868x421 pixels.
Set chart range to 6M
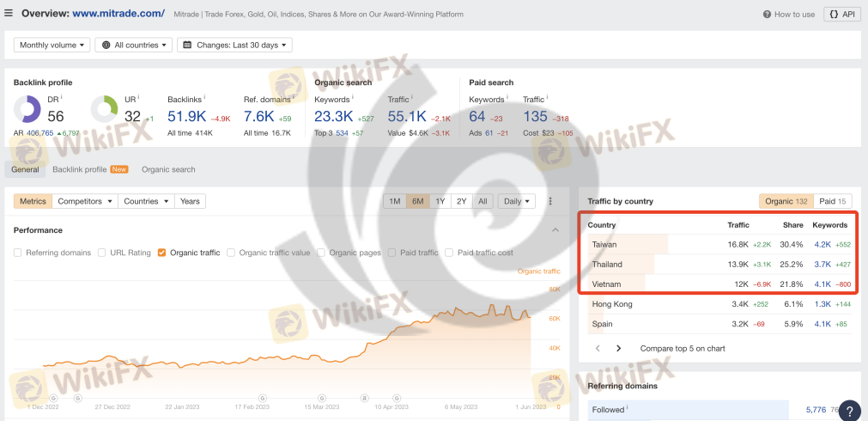point(417,201)
